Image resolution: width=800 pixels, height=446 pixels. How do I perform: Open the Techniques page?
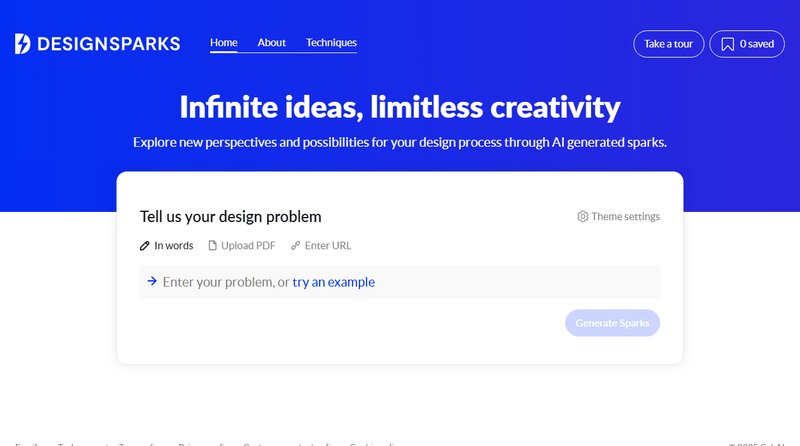click(331, 43)
